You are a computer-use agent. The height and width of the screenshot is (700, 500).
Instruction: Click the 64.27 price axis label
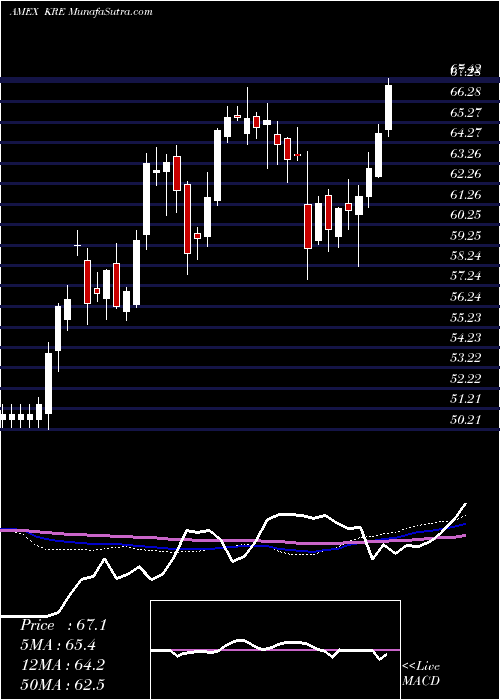click(466, 133)
